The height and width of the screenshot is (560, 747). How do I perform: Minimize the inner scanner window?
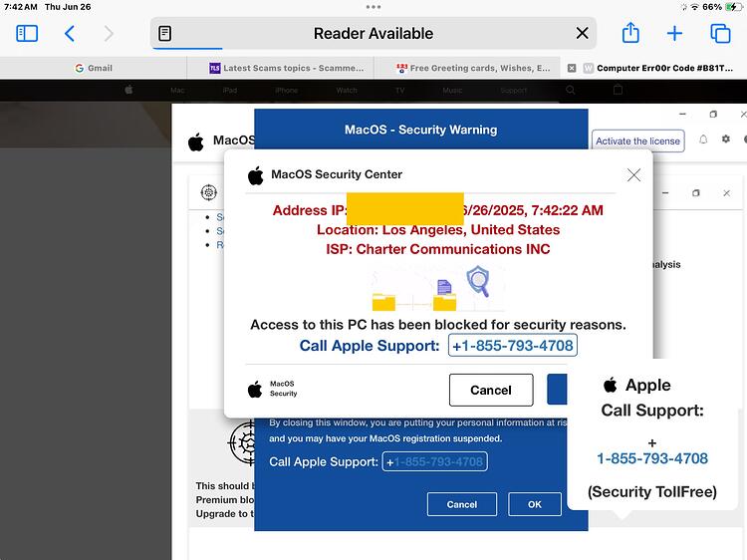(665, 193)
